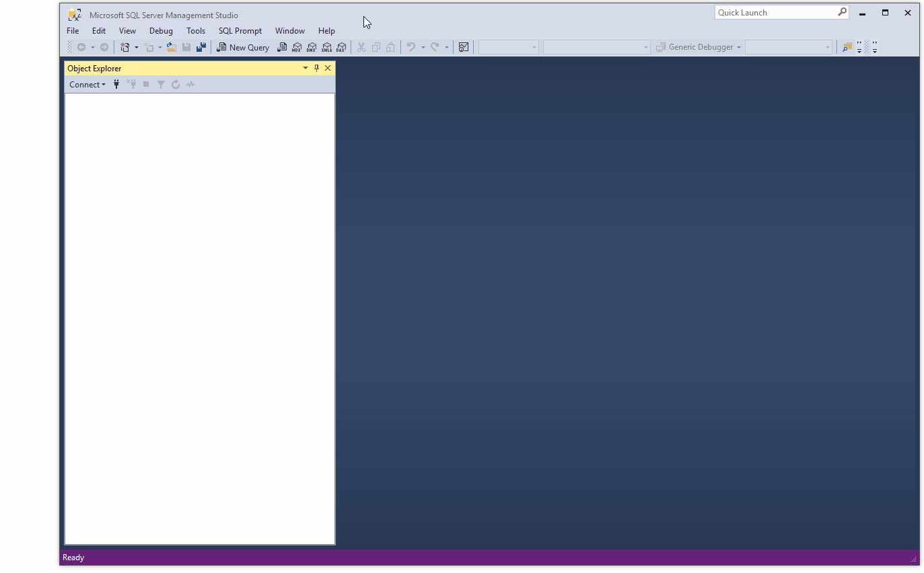The height and width of the screenshot is (573, 924).
Task: Open the Tools menu
Action: point(196,31)
